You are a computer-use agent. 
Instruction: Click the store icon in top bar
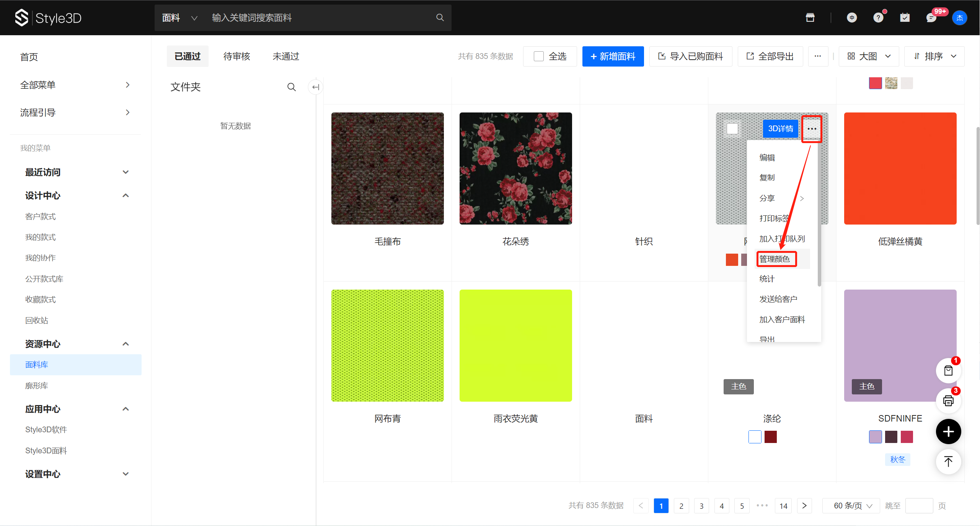[810, 18]
